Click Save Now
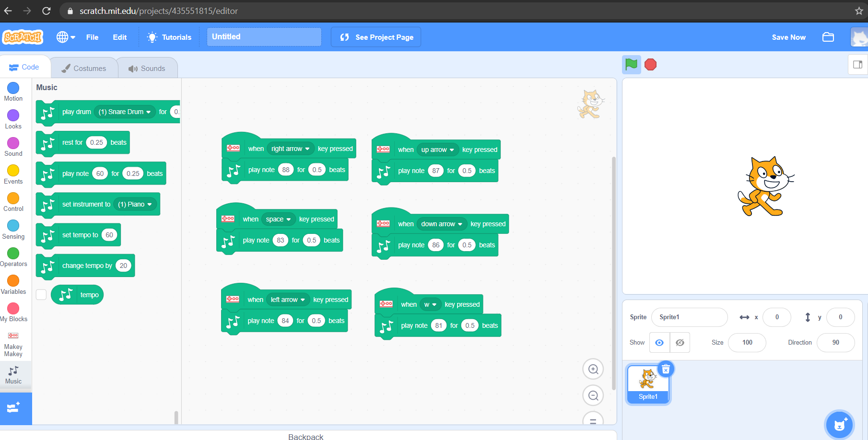868x440 pixels. coord(788,37)
